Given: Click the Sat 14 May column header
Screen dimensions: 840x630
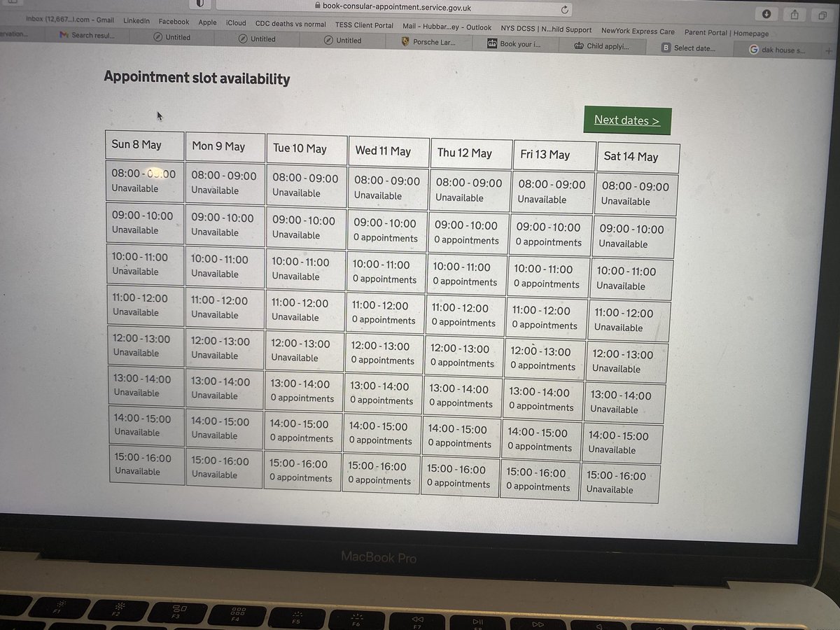Looking at the screenshot, I should tap(637, 157).
